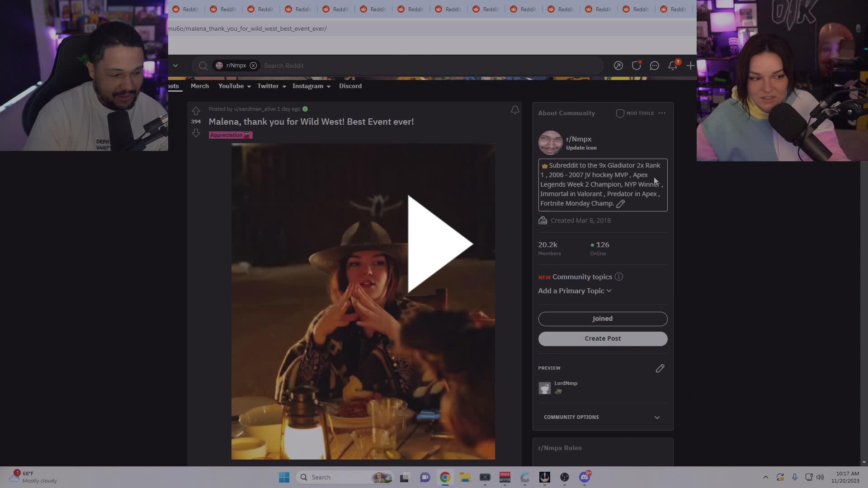Click the Create Post button
The height and width of the screenshot is (488, 868).
(x=603, y=338)
